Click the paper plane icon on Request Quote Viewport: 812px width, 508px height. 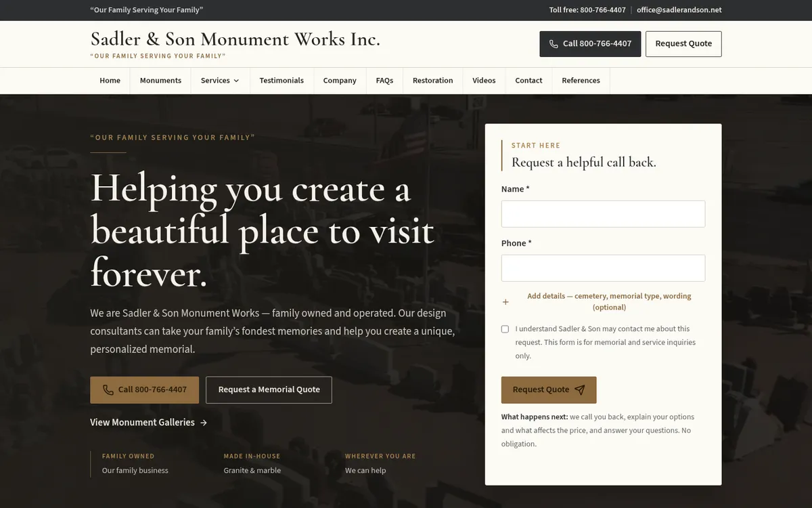tap(580, 389)
